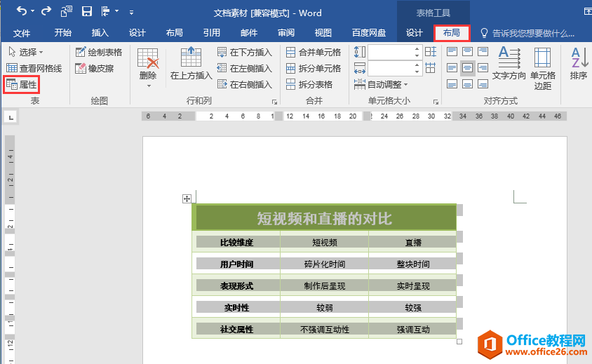
Task: Click the 不强调互动性 cell
Action: click(x=324, y=329)
